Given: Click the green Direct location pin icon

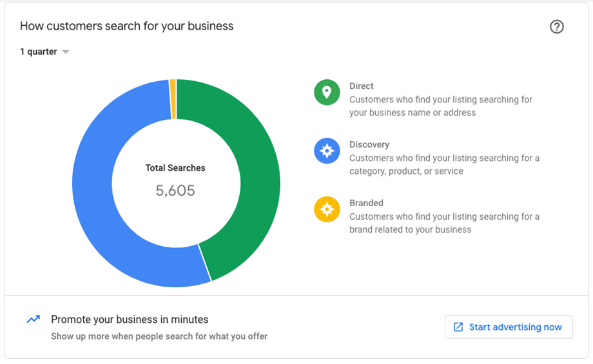Looking at the screenshot, I should (327, 92).
